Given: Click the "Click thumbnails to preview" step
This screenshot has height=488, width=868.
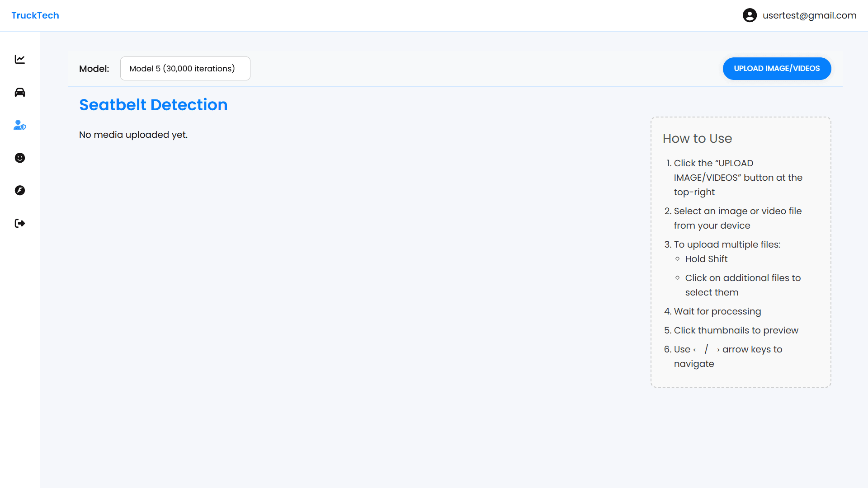Looking at the screenshot, I should 736,330.
